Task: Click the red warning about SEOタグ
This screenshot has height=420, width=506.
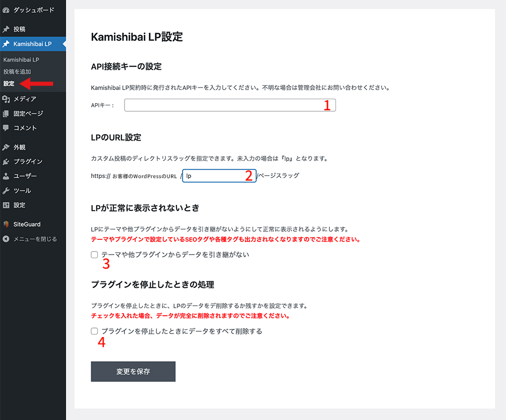Action: click(x=226, y=239)
